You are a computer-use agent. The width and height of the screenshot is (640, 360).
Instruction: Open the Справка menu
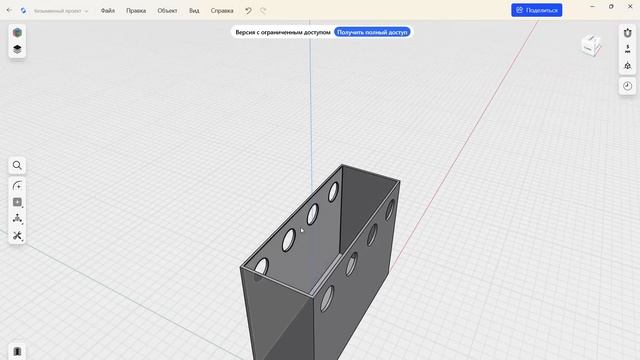(x=222, y=11)
